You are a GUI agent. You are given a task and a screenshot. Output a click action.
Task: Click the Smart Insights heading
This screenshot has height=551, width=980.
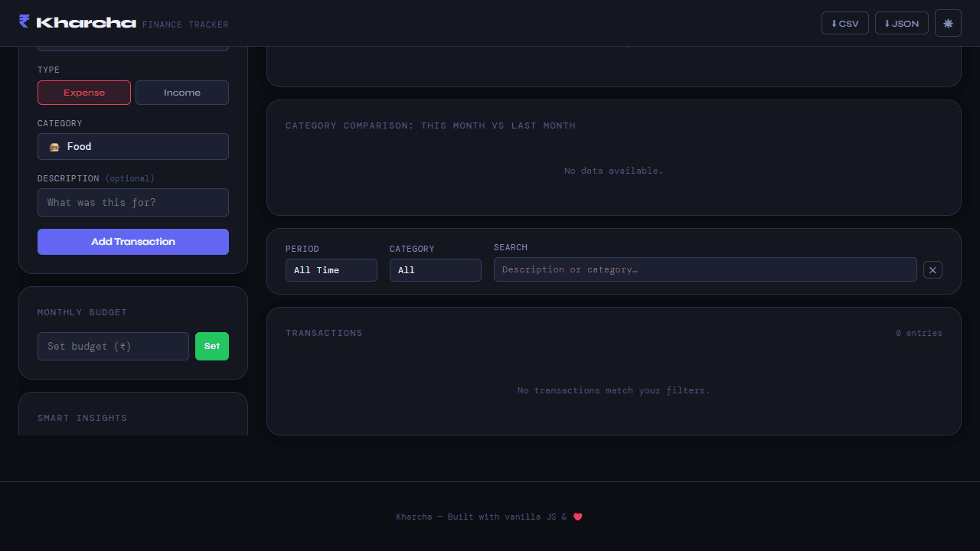[83, 419]
